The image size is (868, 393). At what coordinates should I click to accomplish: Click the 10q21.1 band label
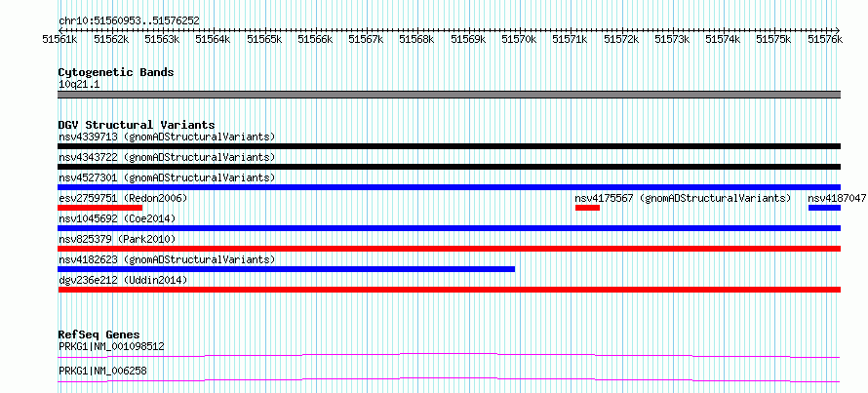79,85
